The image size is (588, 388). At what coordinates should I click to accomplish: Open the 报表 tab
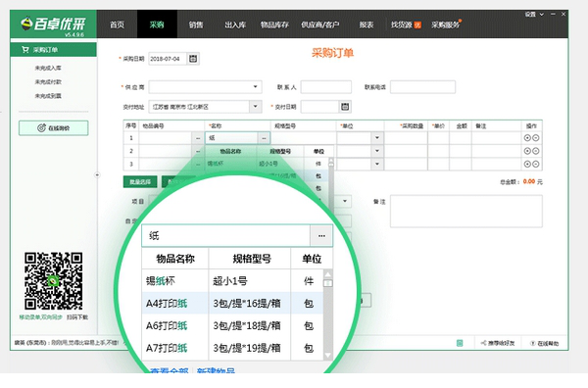click(x=366, y=24)
